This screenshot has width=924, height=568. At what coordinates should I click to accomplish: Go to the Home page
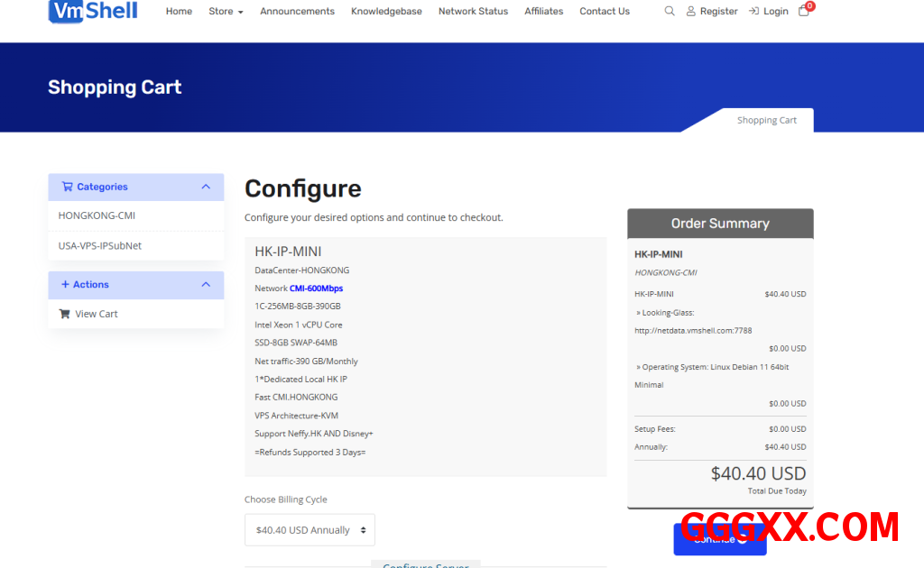click(179, 12)
